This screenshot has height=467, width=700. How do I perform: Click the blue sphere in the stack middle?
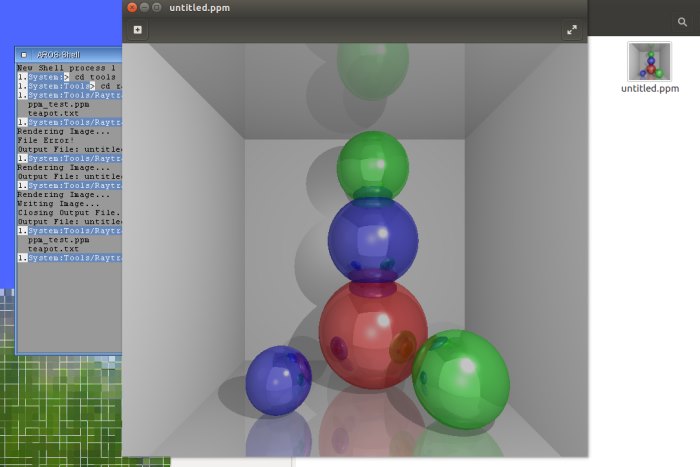[372, 240]
